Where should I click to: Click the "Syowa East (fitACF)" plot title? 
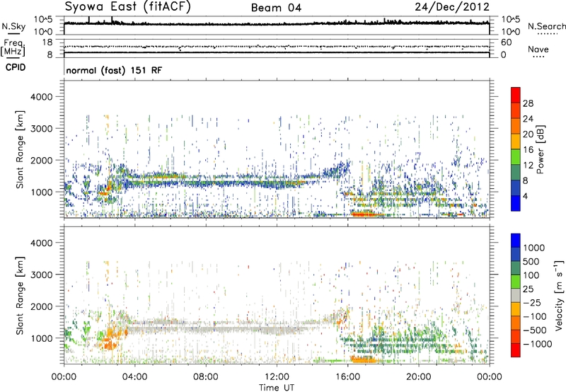(127, 7)
